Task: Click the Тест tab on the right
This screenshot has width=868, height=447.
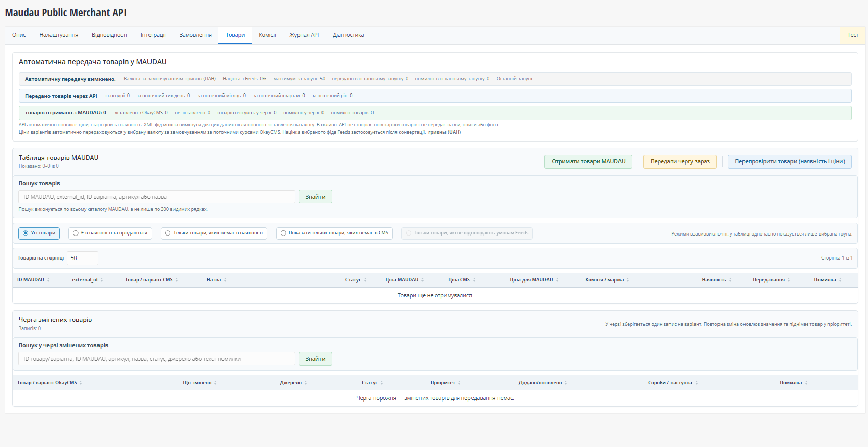Action: click(853, 35)
